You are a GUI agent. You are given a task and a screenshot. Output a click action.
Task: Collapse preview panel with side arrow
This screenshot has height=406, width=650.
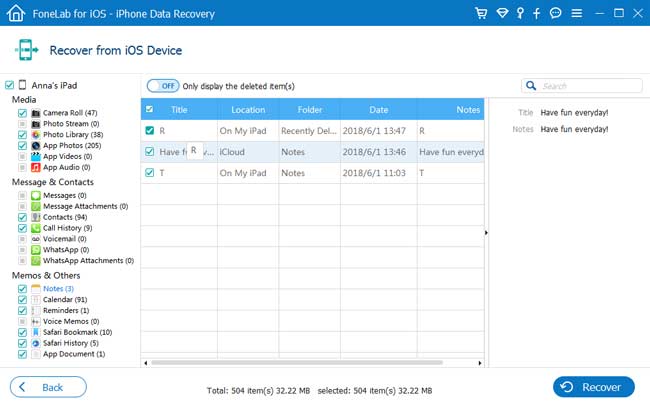[x=486, y=233]
